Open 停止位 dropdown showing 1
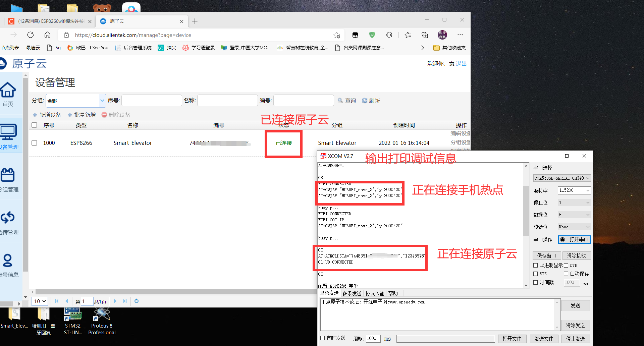 coord(574,203)
